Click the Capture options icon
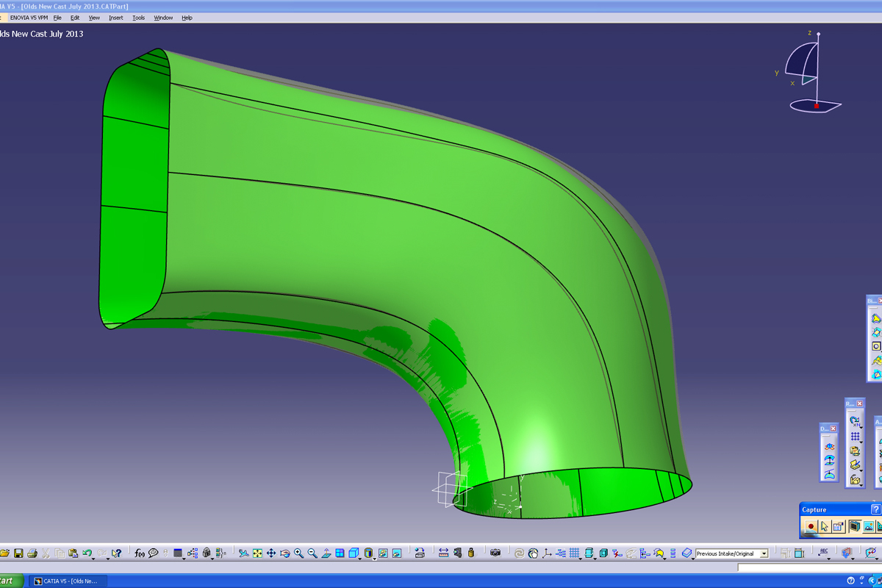 coord(838,526)
